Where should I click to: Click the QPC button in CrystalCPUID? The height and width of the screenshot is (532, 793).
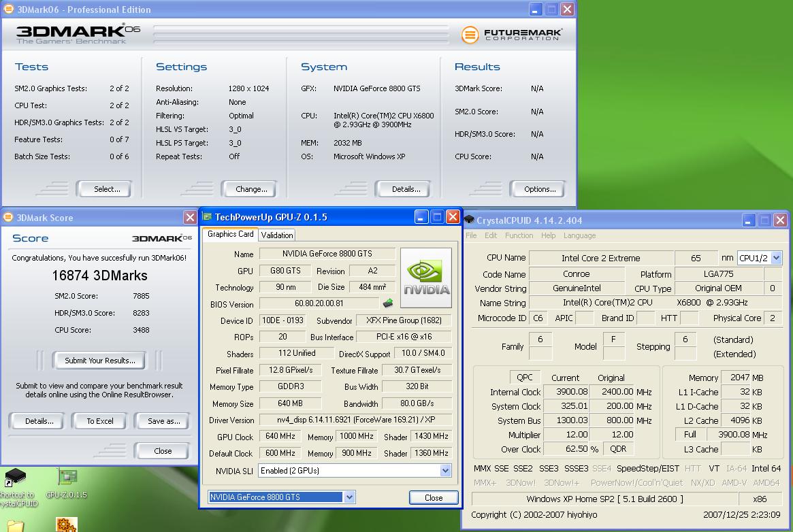(x=524, y=377)
